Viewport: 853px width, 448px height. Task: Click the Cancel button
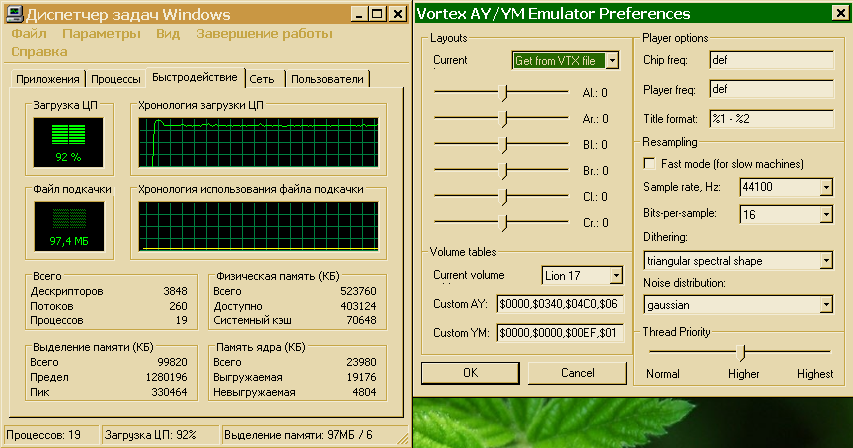(x=578, y=373)
